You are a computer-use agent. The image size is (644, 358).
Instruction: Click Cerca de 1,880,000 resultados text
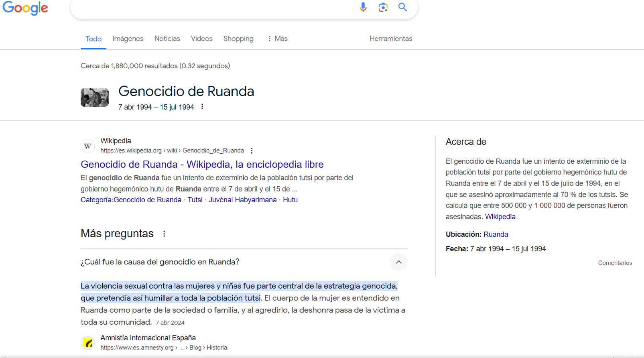(155, 66)
